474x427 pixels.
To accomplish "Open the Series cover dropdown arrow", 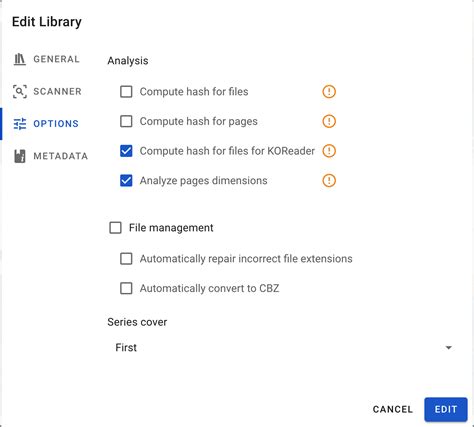I will (449, 348).
